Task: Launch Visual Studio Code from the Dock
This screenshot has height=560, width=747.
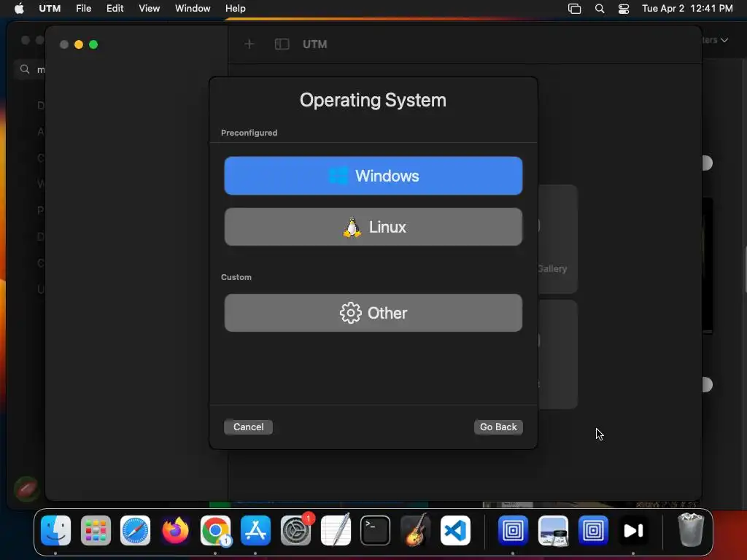Action: click(455, 531)
